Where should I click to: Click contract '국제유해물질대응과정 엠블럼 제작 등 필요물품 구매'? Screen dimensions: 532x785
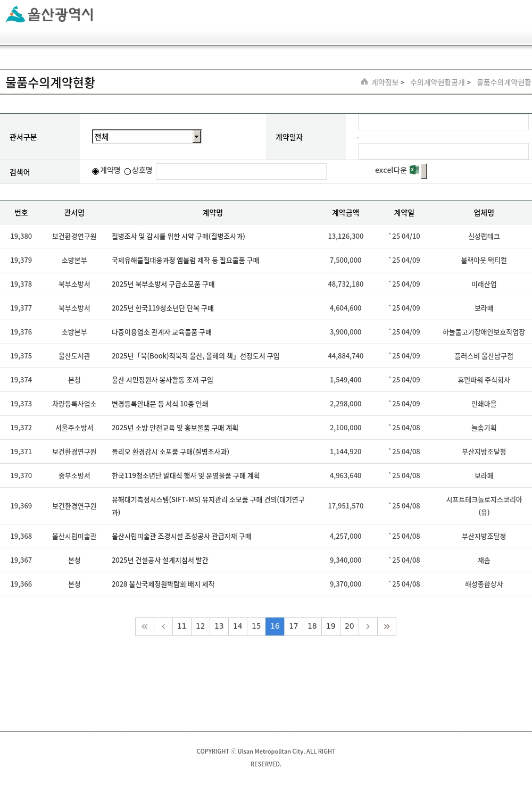(x=185, y=260)
